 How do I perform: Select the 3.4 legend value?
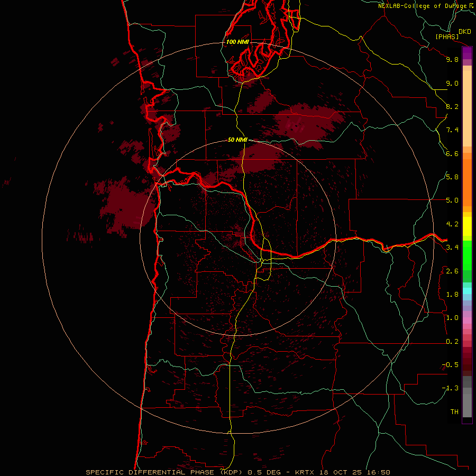coord(452,247)
